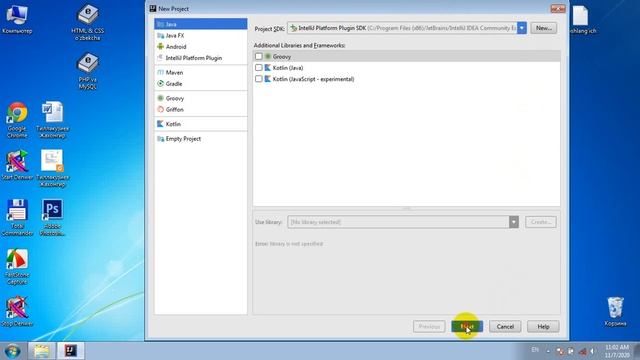Screen dimensions: 640x360
Task: Open Word document desktop icon
Action: [53, 120]
